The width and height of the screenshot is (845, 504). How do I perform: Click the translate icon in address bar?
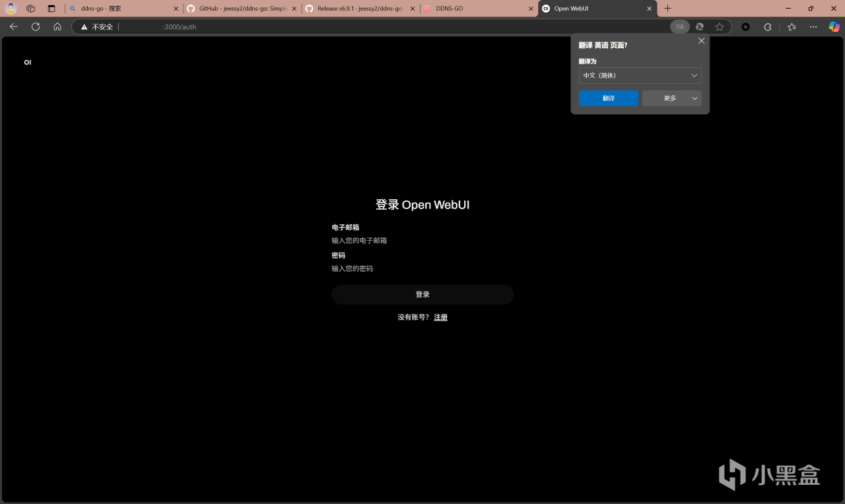click(x=680, y=26)
